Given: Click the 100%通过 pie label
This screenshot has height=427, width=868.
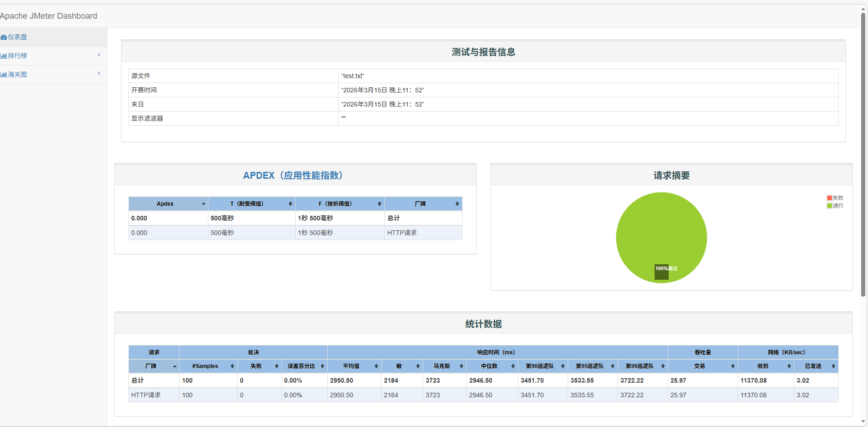Looking at the screenshot, I should (x=666, y=268).
